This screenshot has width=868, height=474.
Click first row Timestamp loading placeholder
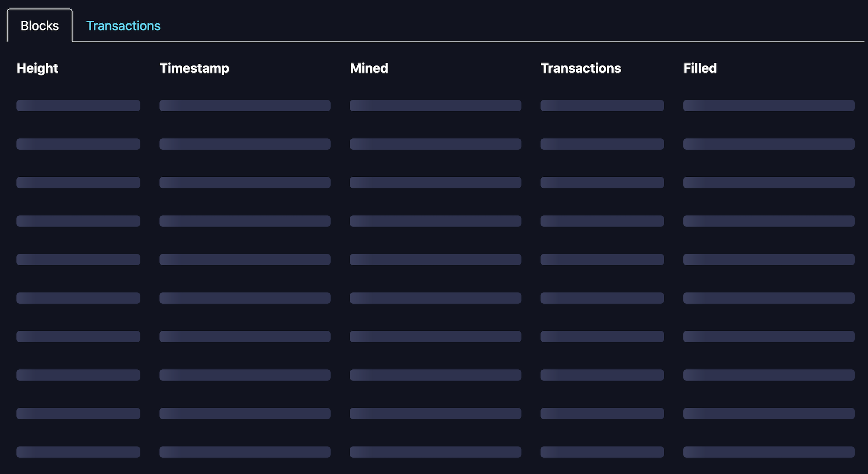pyautogui.click(x=245, y=106)
